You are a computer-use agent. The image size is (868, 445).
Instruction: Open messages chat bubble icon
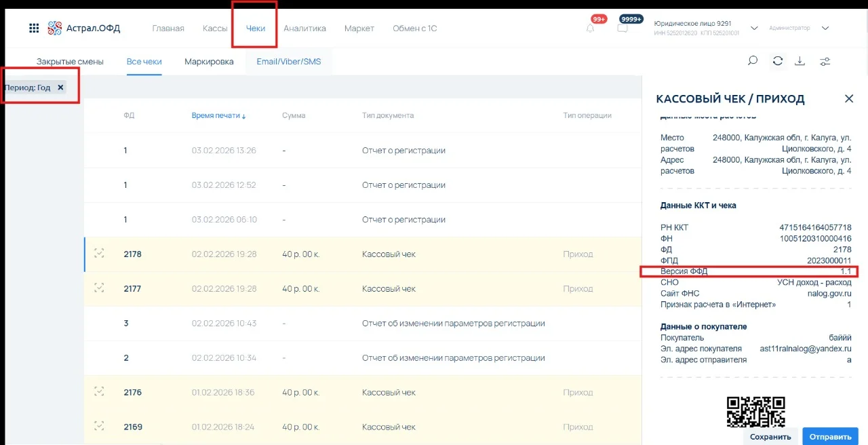pos(622,28)
